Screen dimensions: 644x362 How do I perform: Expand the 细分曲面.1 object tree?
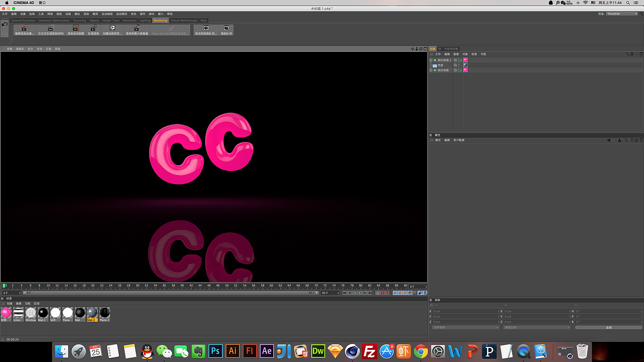click(x=431, y=60)
